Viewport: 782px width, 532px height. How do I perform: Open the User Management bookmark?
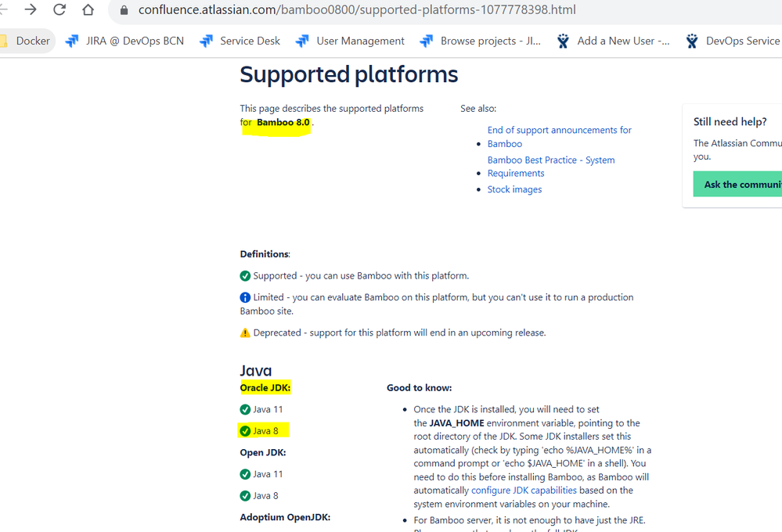click(x=350, y=41)
